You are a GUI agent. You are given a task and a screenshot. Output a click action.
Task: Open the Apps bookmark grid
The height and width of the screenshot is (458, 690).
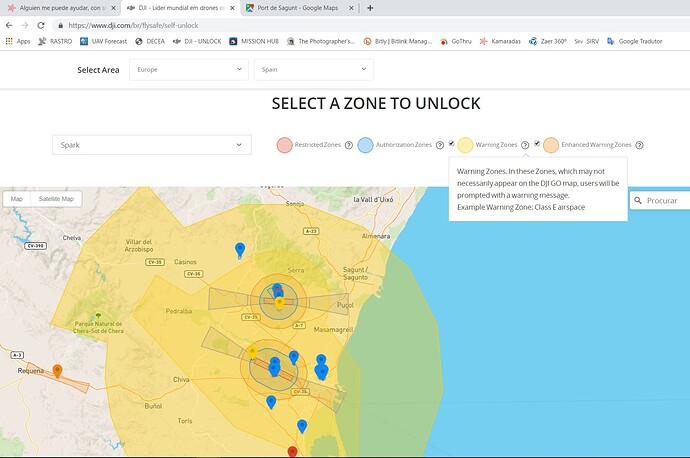pyautogui.click(x=18, y=41)
